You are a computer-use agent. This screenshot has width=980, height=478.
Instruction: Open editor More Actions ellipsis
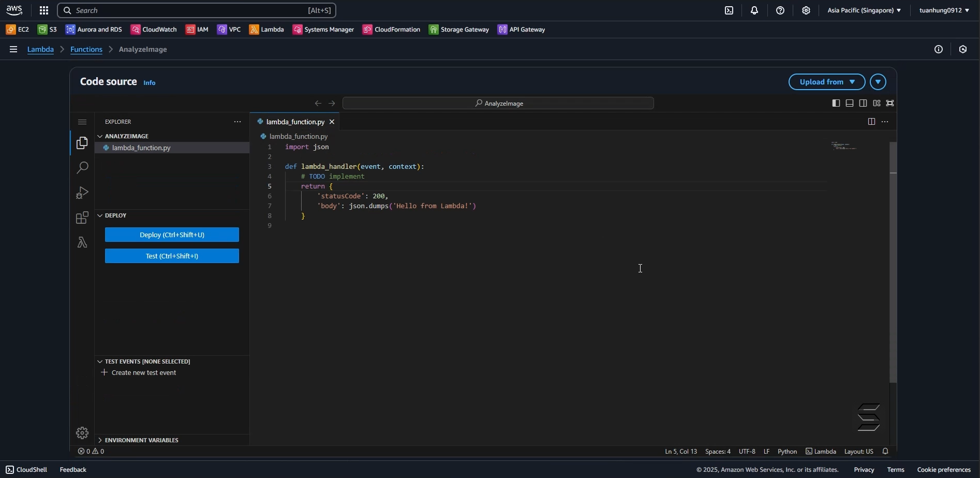coord(885,122)
